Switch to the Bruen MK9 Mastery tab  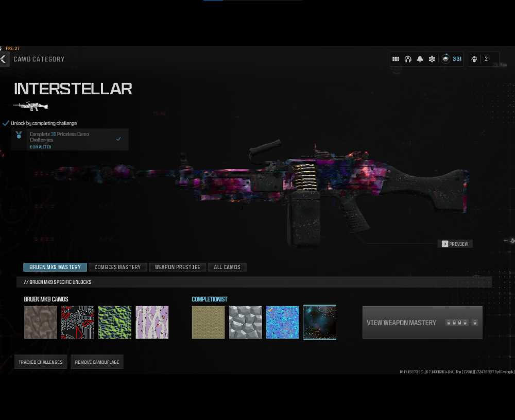point(55,267)
